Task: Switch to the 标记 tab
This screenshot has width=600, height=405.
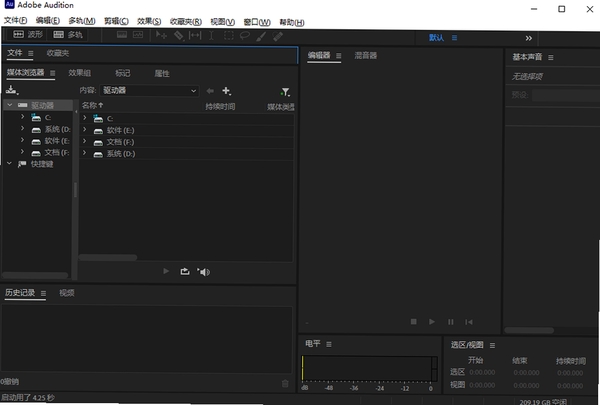Action: pyautogui.click(x=122, y=73)
